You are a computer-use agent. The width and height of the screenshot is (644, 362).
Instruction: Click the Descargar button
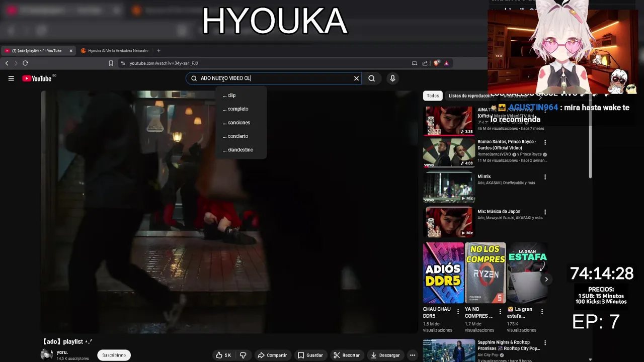(x=385, y=355)
